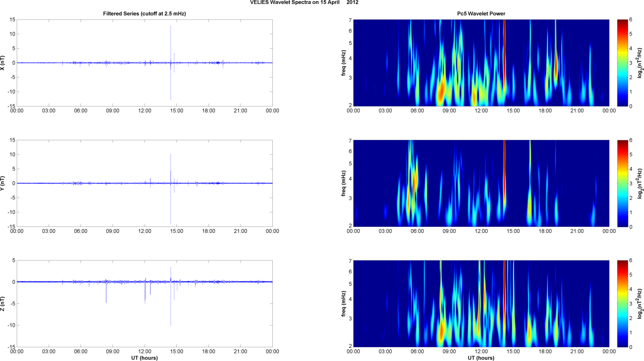The image size is (644, 361).
Task: Click the "Z (nT)" axis label
Action: click(x=3, y=304)
